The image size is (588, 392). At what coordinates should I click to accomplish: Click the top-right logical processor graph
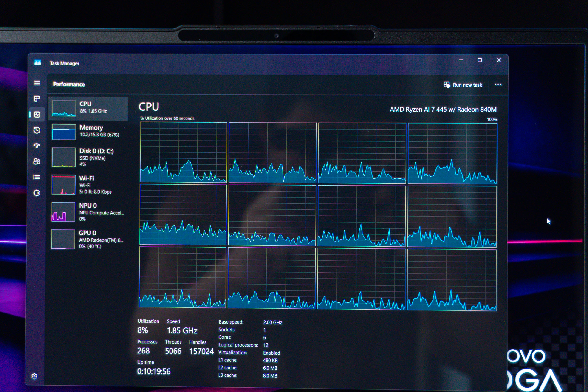(x=452, y=153)
